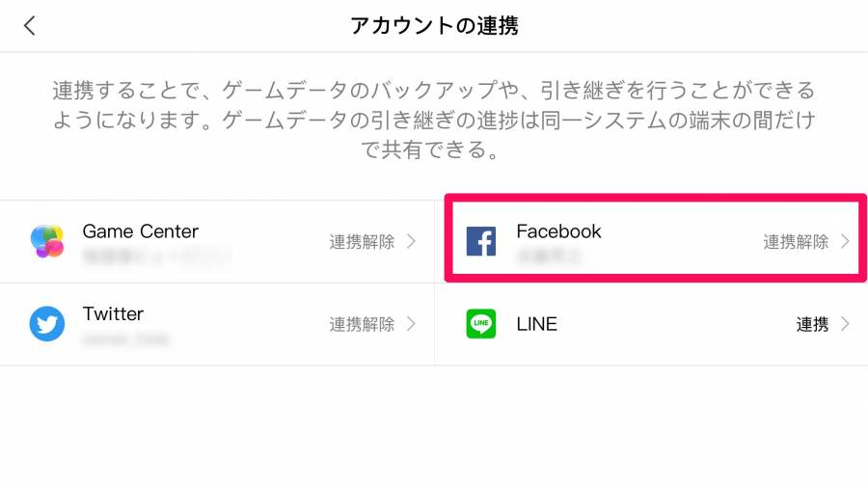This screenshot has width=868, height=488.
Task: Open the Twitter row chevron
Action: [411, 324]
